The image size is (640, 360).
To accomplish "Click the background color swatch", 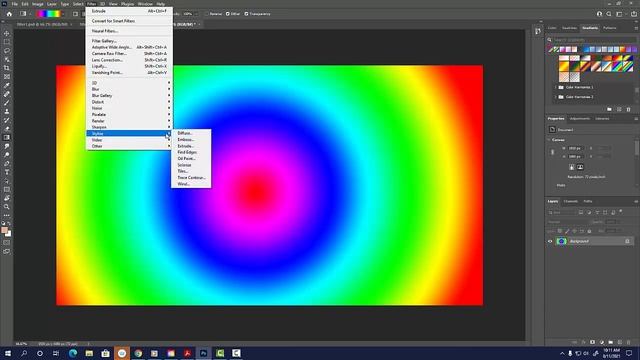I will 9,234.
